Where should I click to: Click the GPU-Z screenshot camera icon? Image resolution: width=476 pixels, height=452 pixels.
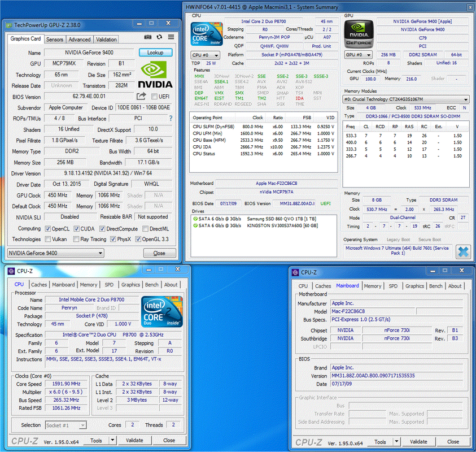(x=148, y=37)
